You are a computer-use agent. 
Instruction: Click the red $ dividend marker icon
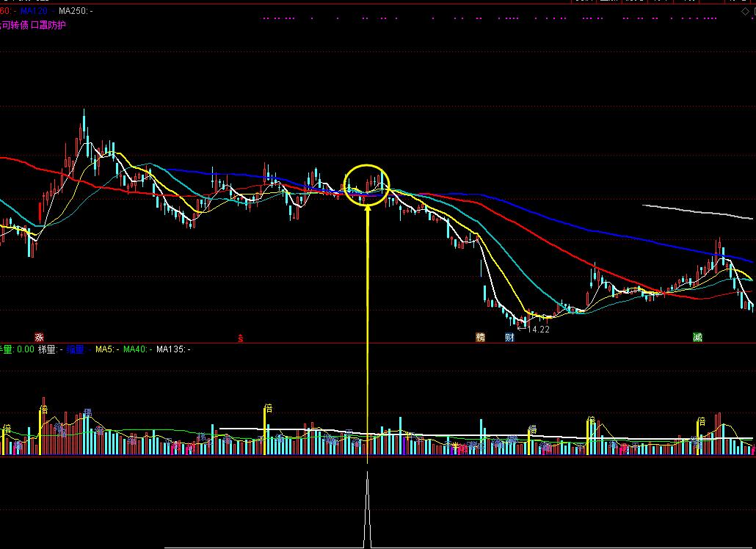[239, 338]
